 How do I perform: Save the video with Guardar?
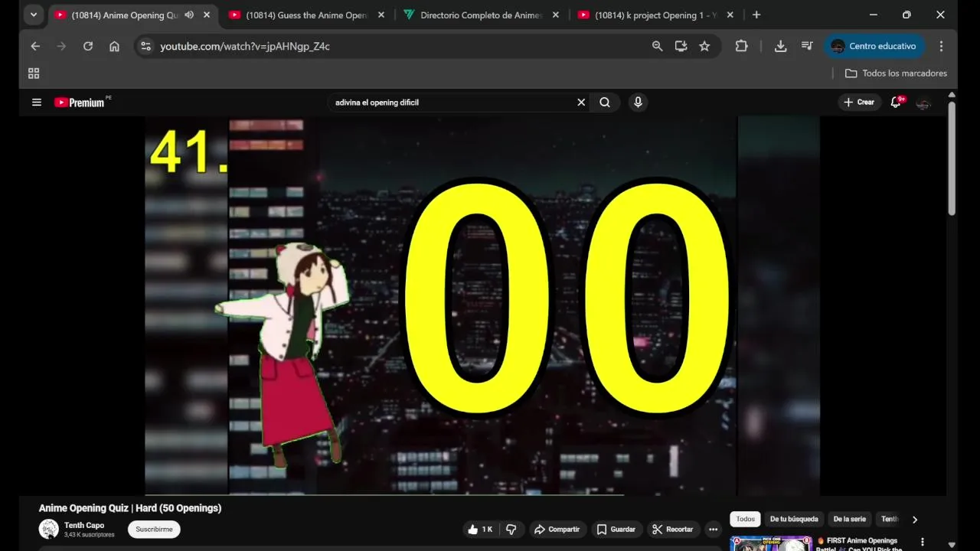pos(616,529)
